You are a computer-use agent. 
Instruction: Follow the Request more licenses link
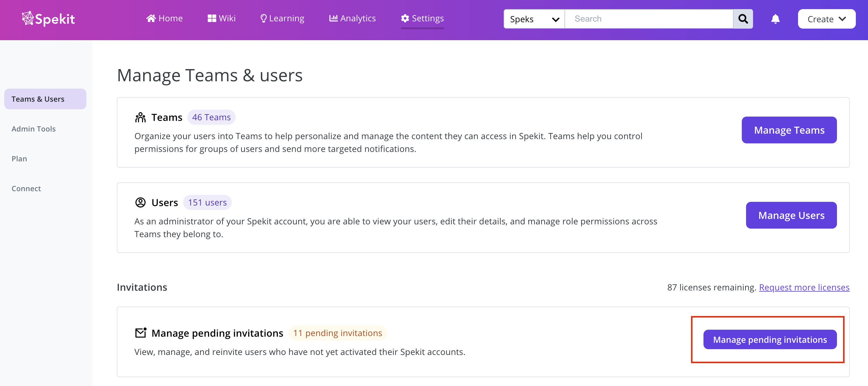click(804, 287)
